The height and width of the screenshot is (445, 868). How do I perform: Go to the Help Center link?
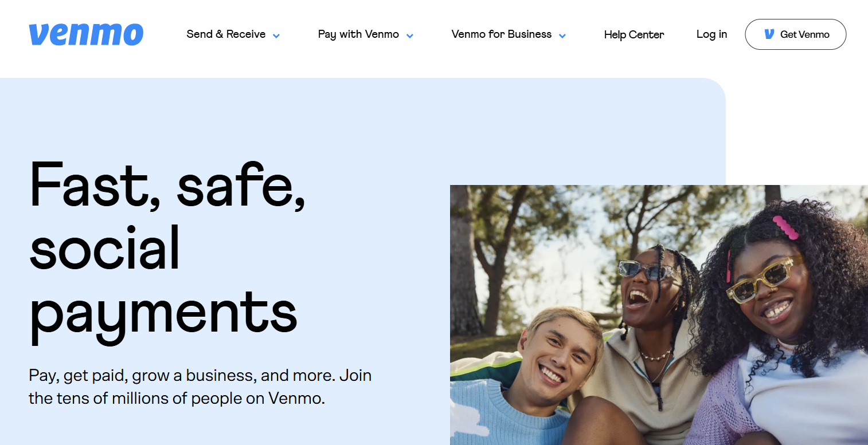(634, 35)
